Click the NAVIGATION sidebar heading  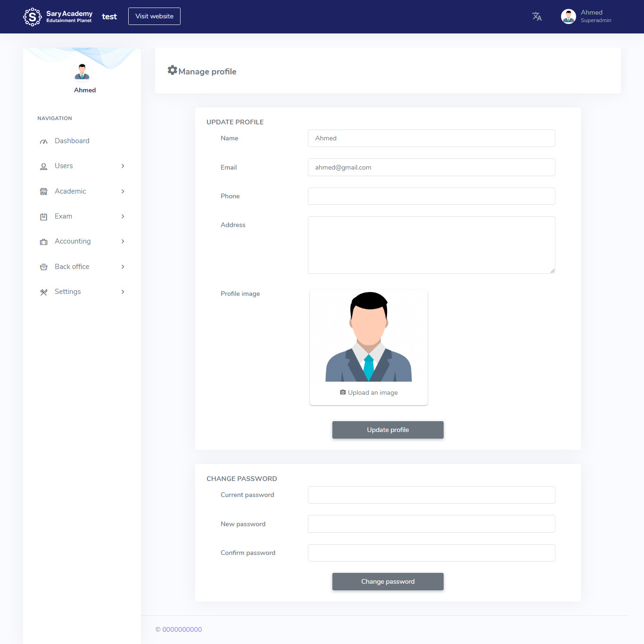[55, 118]
